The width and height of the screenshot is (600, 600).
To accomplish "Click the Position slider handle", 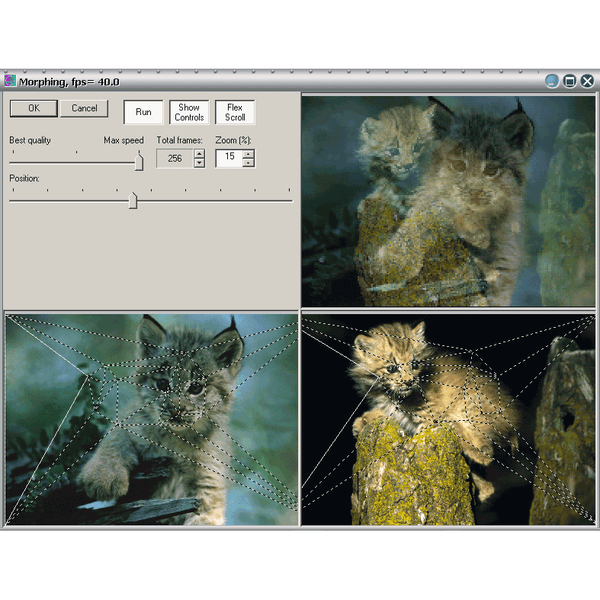I will pos(133,200).
